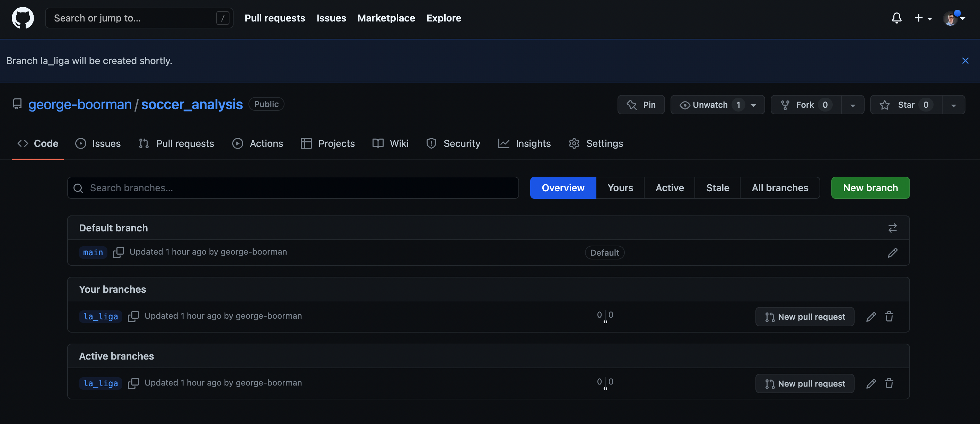Show the Yours branches filter
Image resolution: width=980 pixels, height=424 pixels.
click(x=620, y=188)
